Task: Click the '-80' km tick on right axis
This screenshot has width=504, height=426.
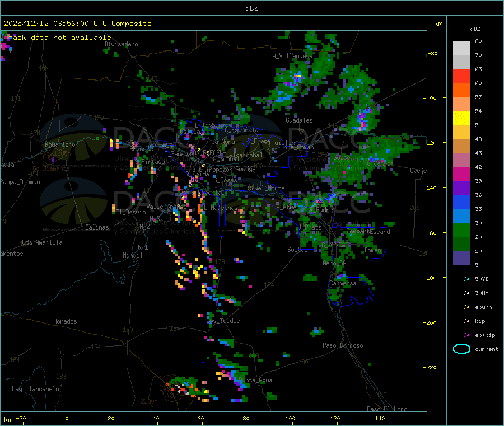Action: 433,53
